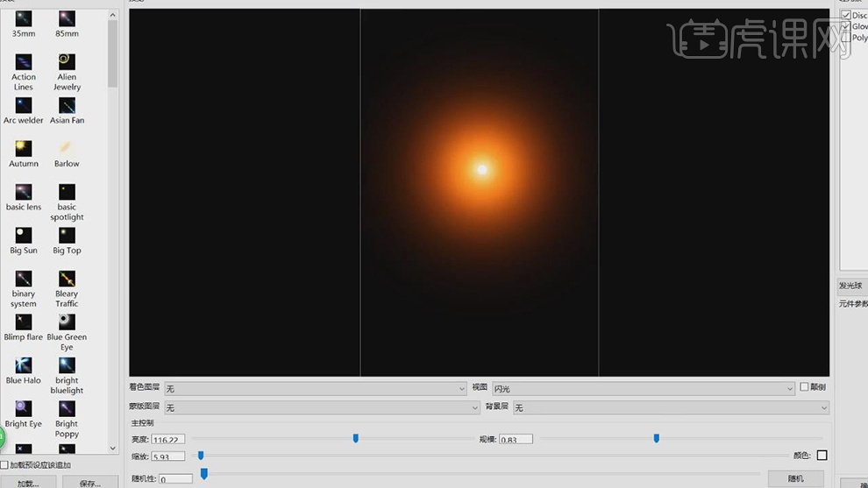Select the bright bluelight preset
The image size is (868, 488).
click(x=67, y=376)
